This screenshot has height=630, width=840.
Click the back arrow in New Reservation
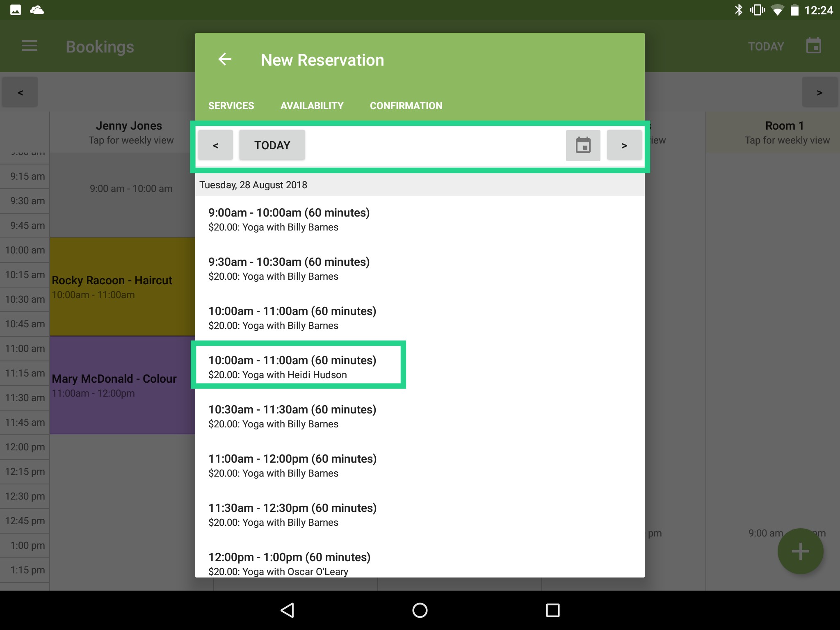(225, 59)
